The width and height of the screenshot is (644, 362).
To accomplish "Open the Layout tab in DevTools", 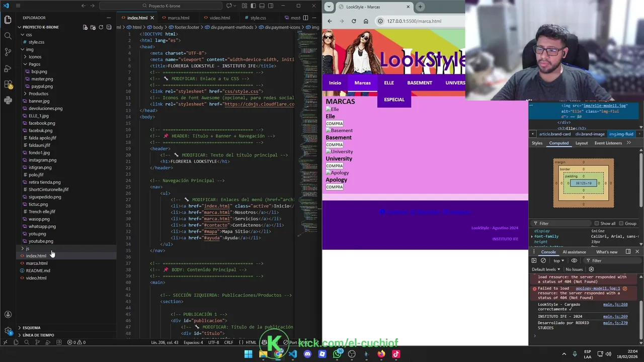I will pyautogui.click(x=582, y=143).
